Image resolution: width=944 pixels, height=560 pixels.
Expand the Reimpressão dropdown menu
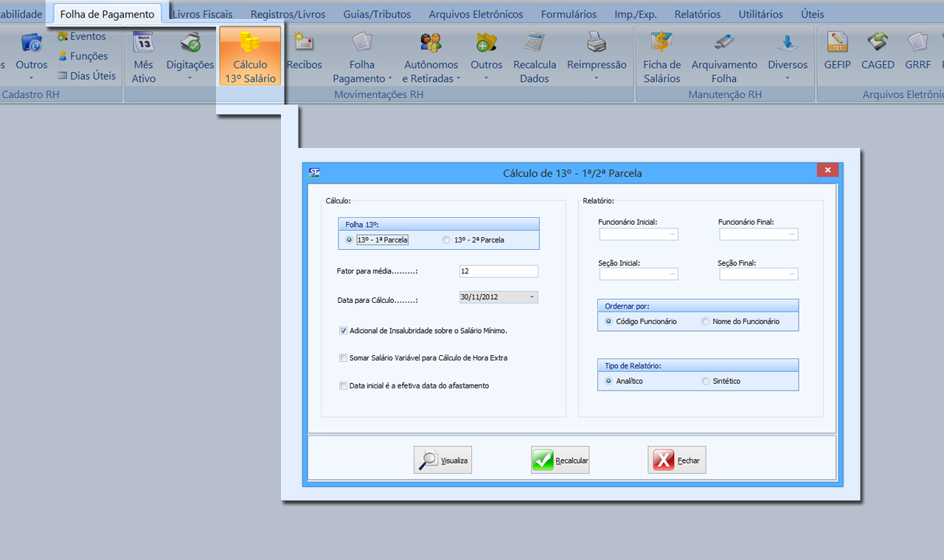click(596, 78)
